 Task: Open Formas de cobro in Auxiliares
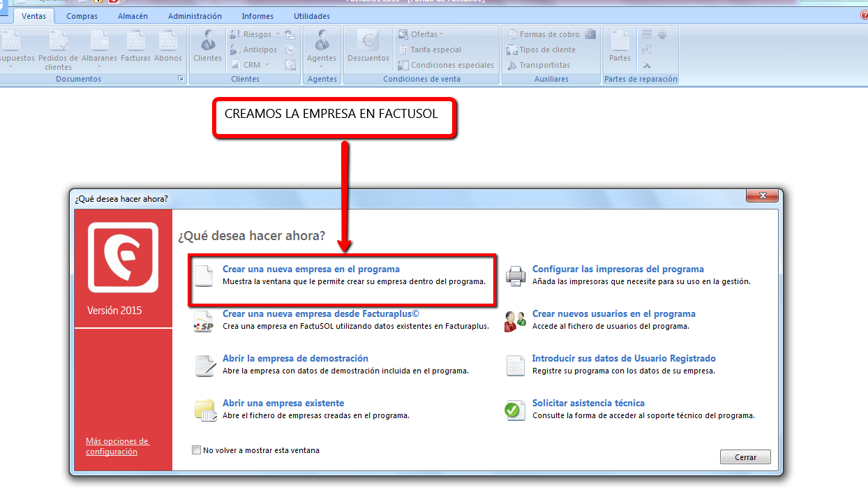tap(544, 34)
